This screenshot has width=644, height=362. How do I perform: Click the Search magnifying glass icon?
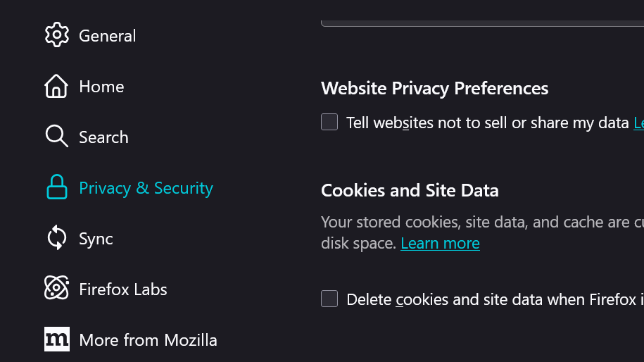[56, 137]
